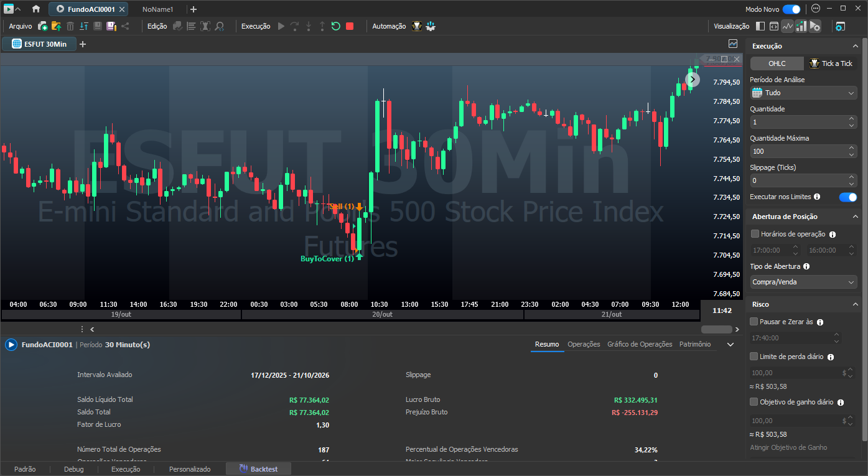The width and height of the screenshot is (868, 476).
Task: Switch to the Patrimônio tab
Action: [695, 344]
